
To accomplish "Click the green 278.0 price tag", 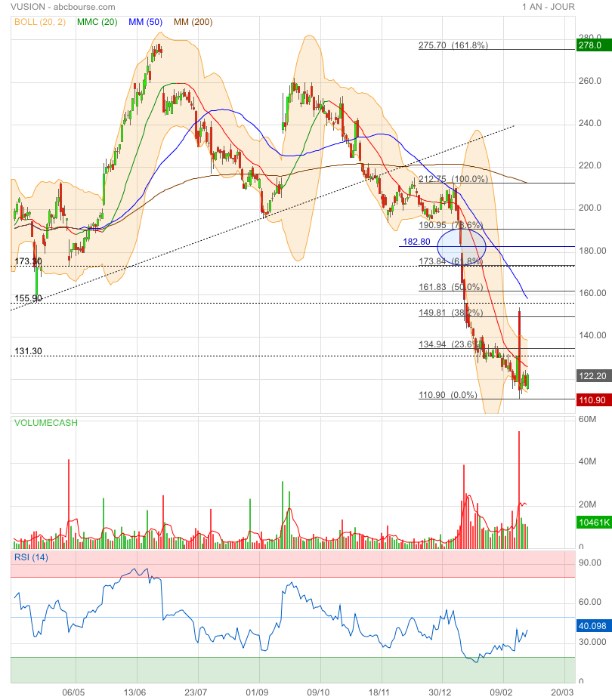I will tap(590, 45).
